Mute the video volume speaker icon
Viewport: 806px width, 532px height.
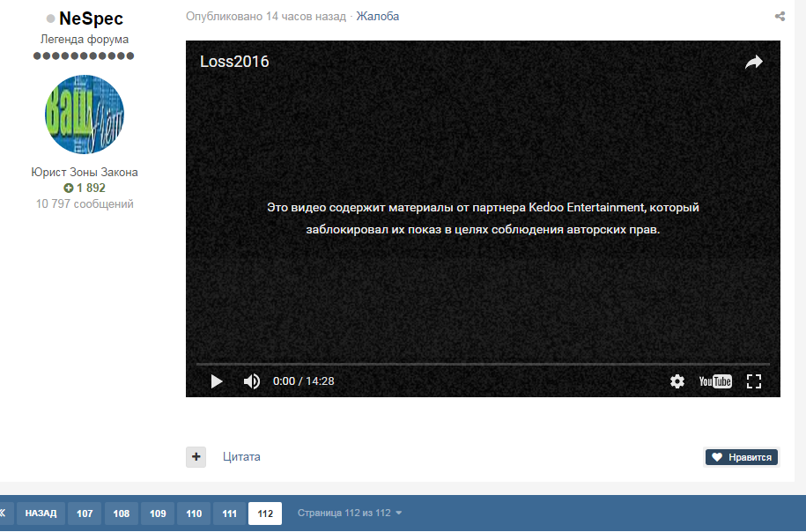click(251, 381)
